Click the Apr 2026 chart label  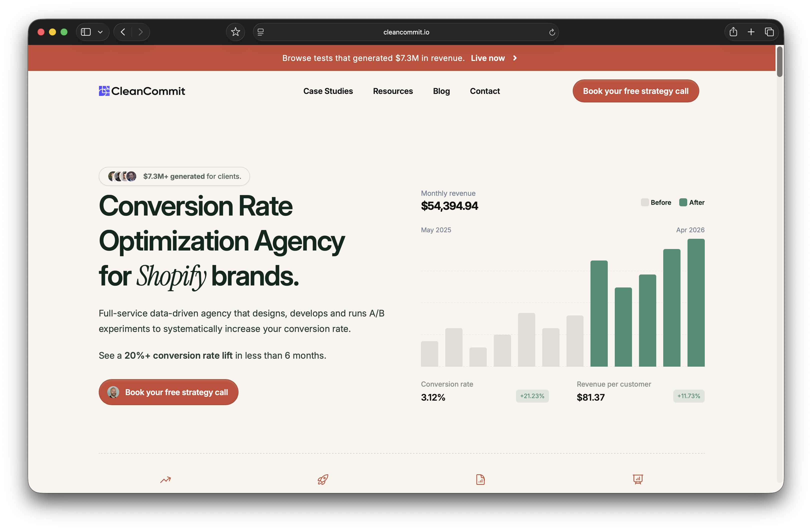(690, 230)
